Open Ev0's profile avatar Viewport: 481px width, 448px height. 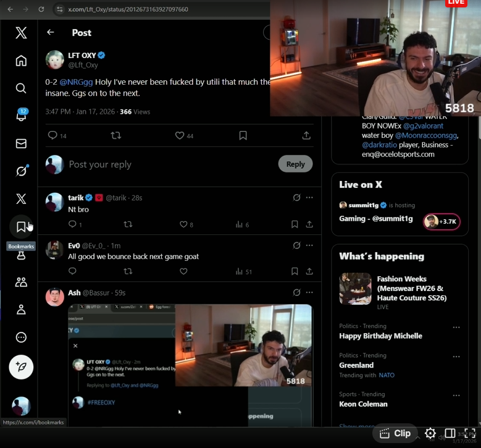pos(54,250)
